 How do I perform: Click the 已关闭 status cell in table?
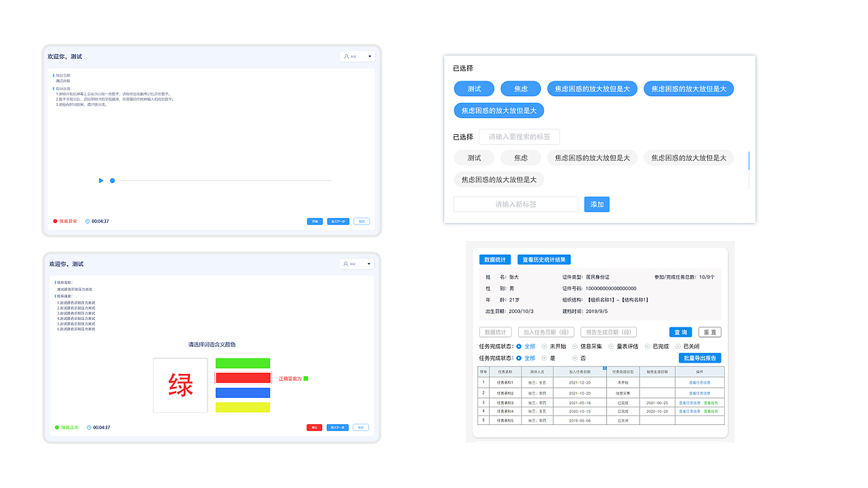pos(623,420)
